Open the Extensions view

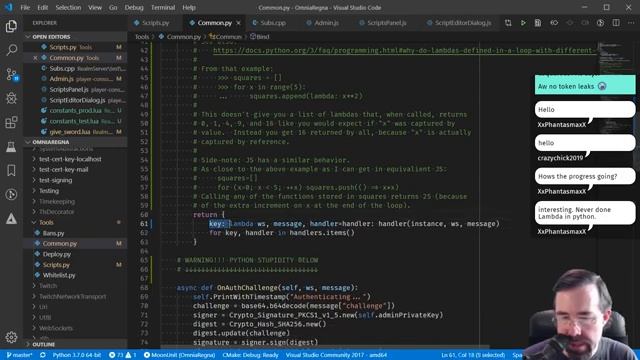pyautogui.click(x=11, y=122)
